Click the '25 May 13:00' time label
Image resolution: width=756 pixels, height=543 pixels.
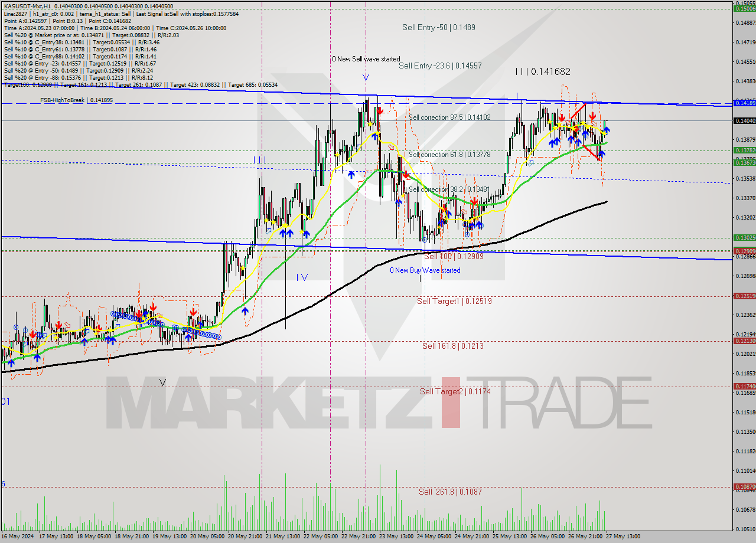point(510,537)
